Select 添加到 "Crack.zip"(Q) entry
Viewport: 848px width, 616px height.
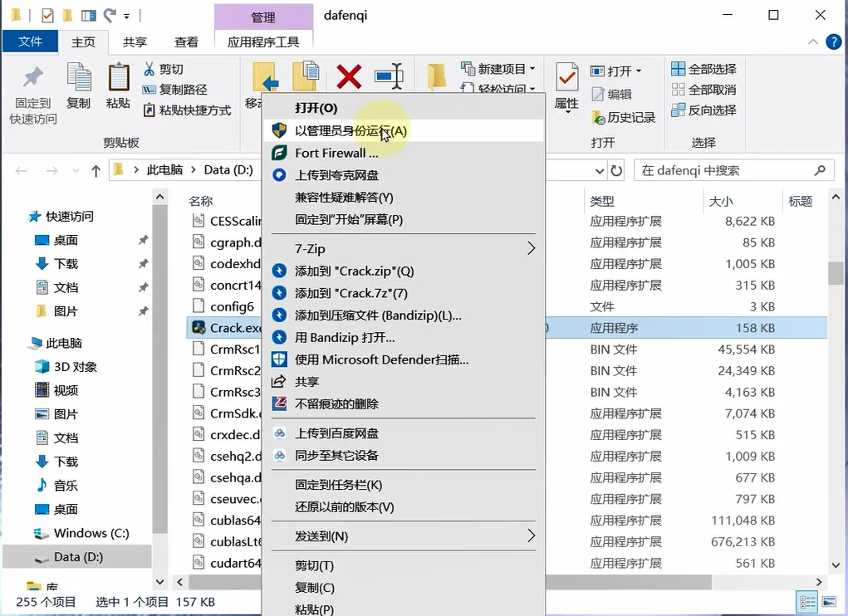point(404,271)
